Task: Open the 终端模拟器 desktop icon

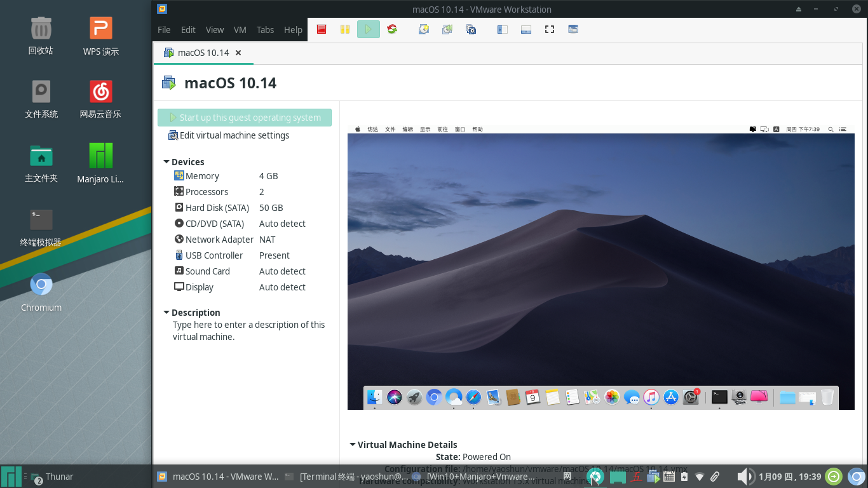Action: pos(41,227)
